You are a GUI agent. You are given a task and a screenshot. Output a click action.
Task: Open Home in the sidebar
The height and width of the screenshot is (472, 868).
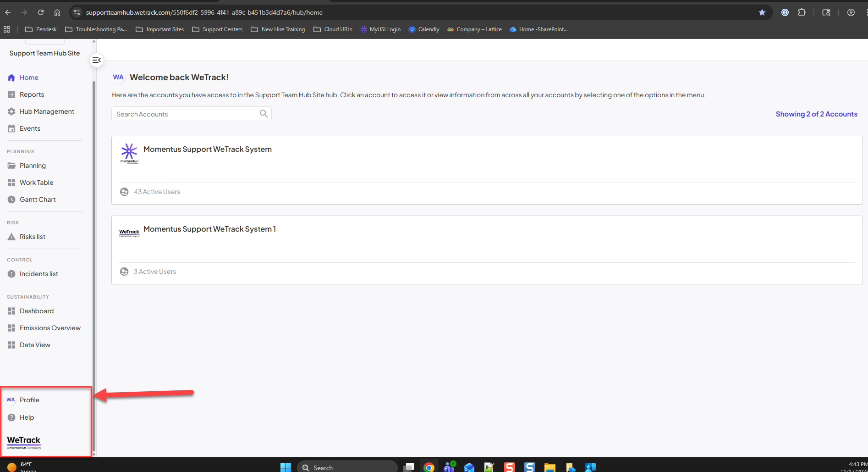(29, 78)
